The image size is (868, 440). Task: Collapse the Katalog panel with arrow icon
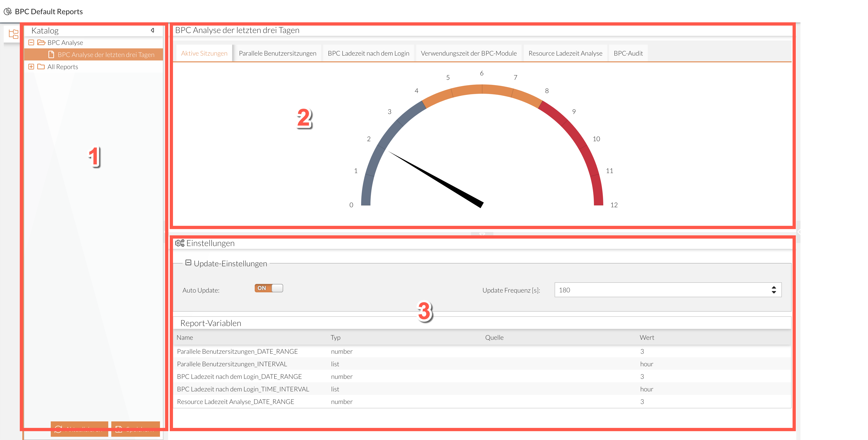point(152,30)
